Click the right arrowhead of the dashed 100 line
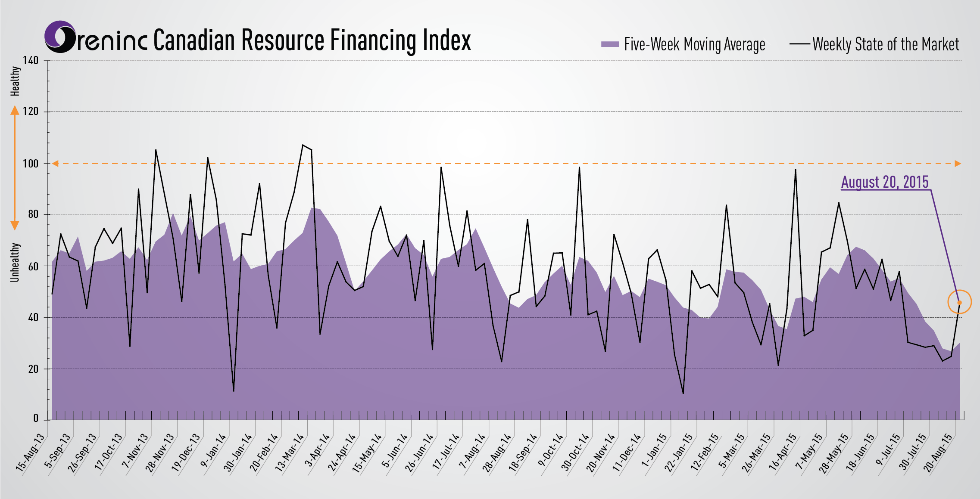980x499 pixels. 958,163
